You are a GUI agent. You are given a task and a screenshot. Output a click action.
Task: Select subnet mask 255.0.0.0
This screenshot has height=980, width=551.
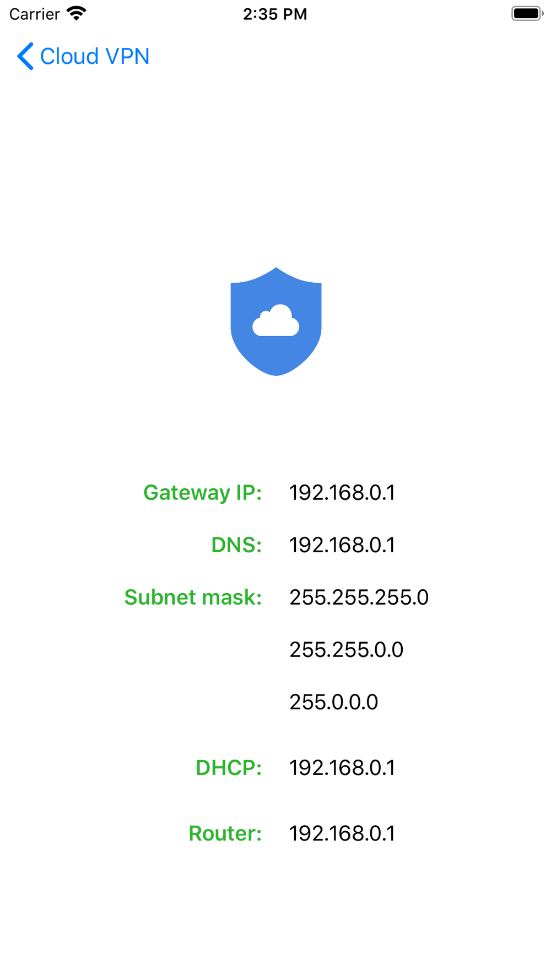click(334, 702)
